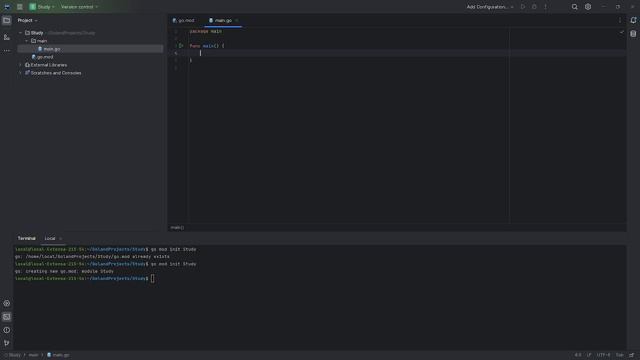Open the Structure tool window icon
640x360 pixels.
[x=7, y=37]
